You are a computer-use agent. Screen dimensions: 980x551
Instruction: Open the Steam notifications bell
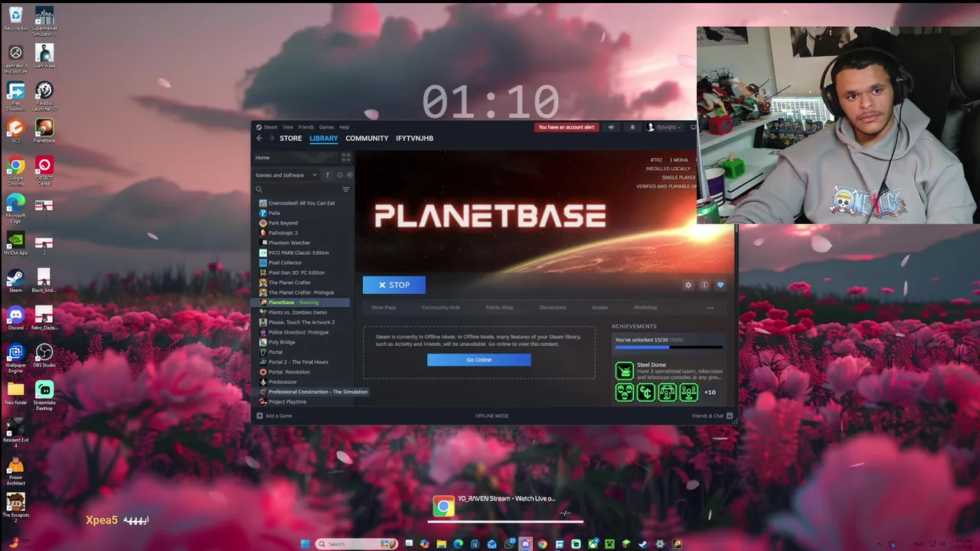pos(632,127)
